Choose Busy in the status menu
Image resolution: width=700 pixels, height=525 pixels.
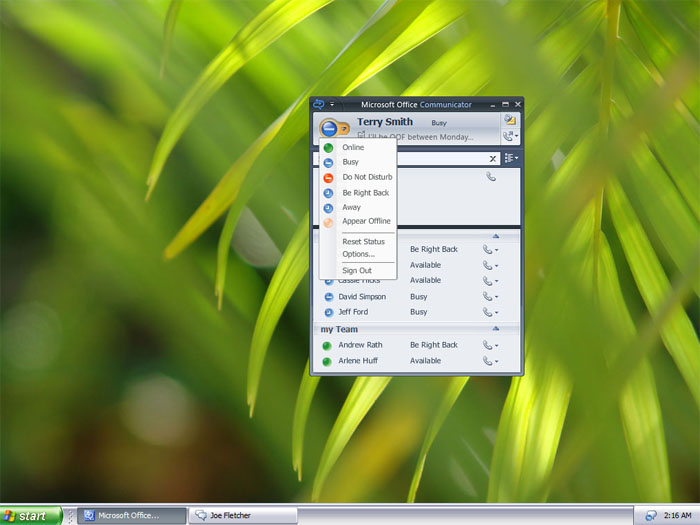358,162
